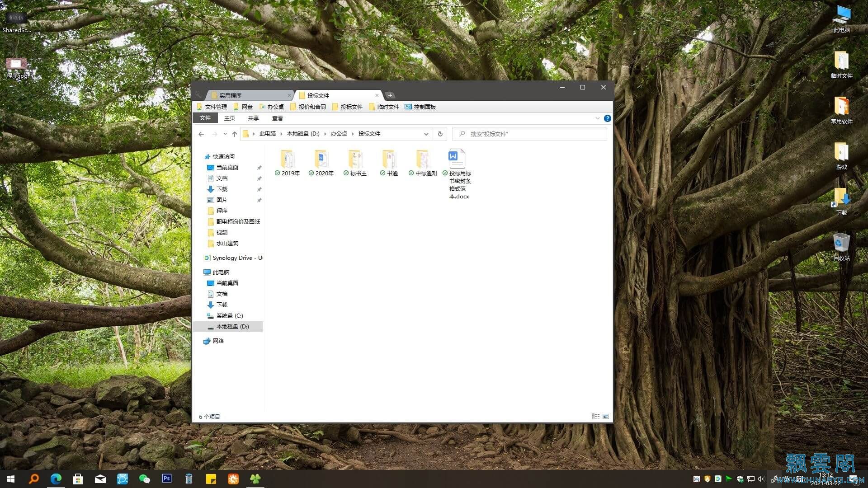Viewport: 868px width, 488px height.
Task: Open 此电脑 desktop icon
Action: point(841,19)
